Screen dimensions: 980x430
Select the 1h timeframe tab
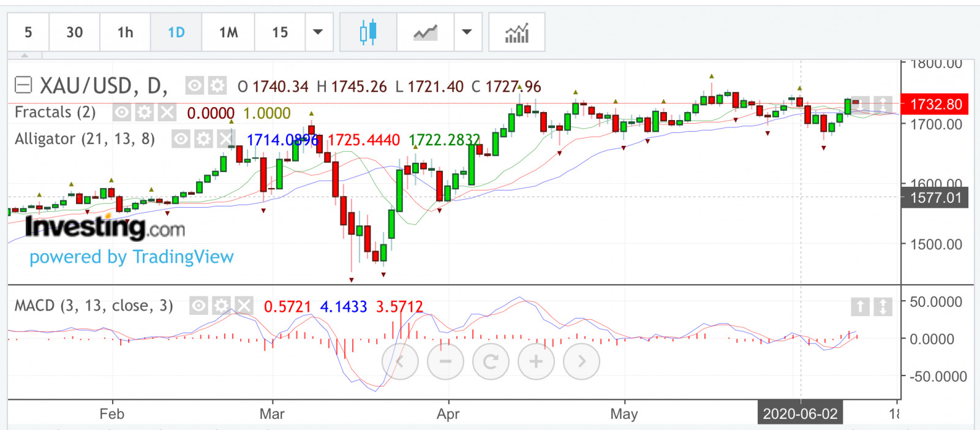[125, 32]
